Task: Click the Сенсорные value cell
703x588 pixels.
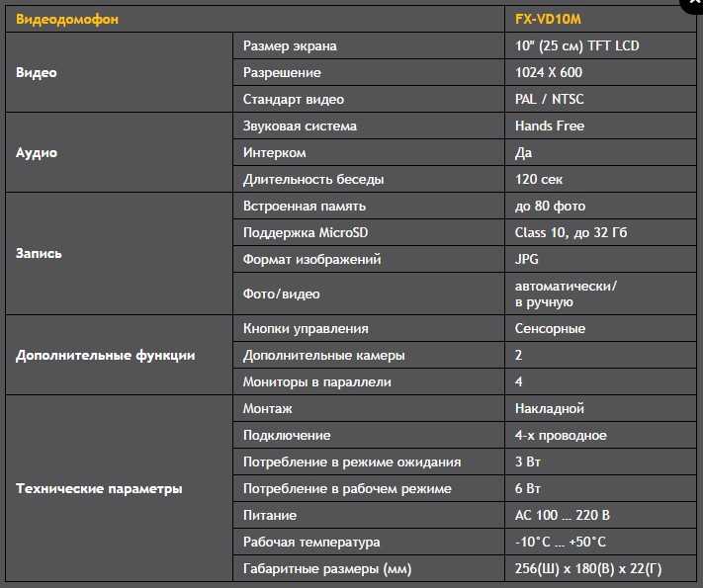Action: tap(600, 328)
